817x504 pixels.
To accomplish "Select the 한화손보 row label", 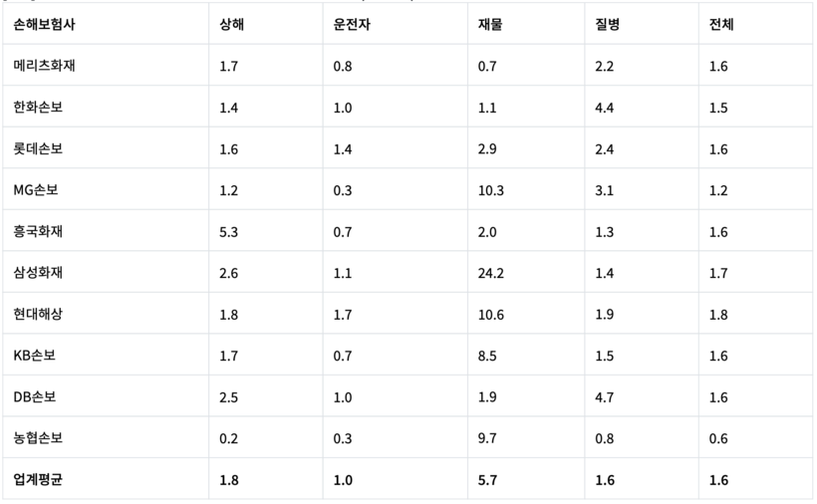I will (x=38, y=108).
